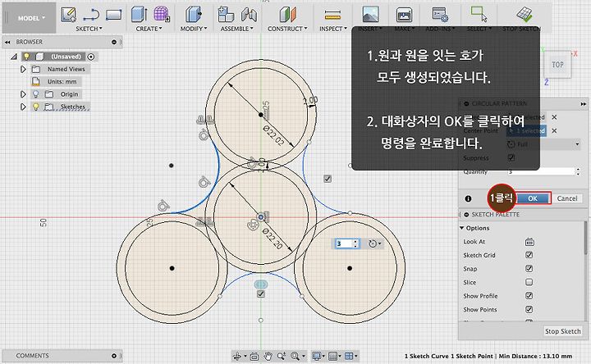Viewport: 591px width, 364px height.
Task: Select the Press Pull modify icon
Action: click(194, 15)
